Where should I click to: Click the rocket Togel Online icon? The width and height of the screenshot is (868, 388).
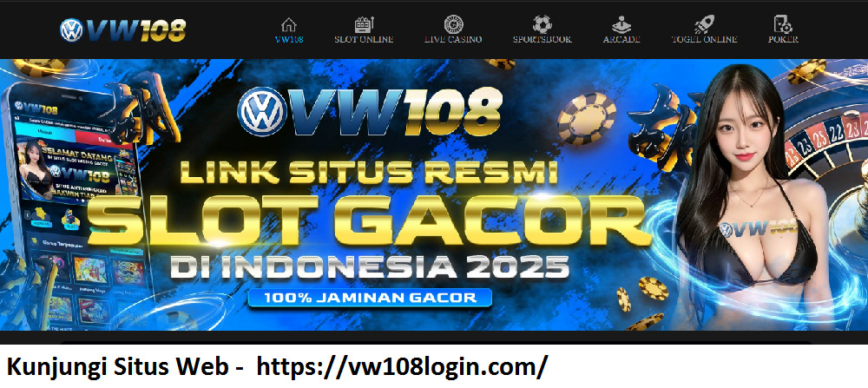704,24
